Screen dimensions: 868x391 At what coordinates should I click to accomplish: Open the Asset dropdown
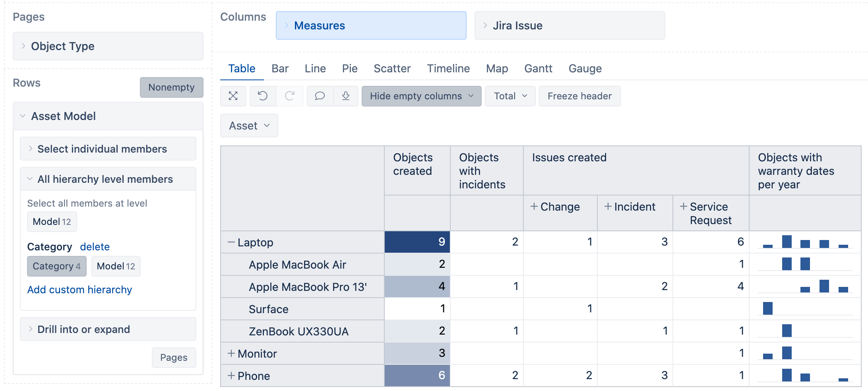tap(249, 126)
